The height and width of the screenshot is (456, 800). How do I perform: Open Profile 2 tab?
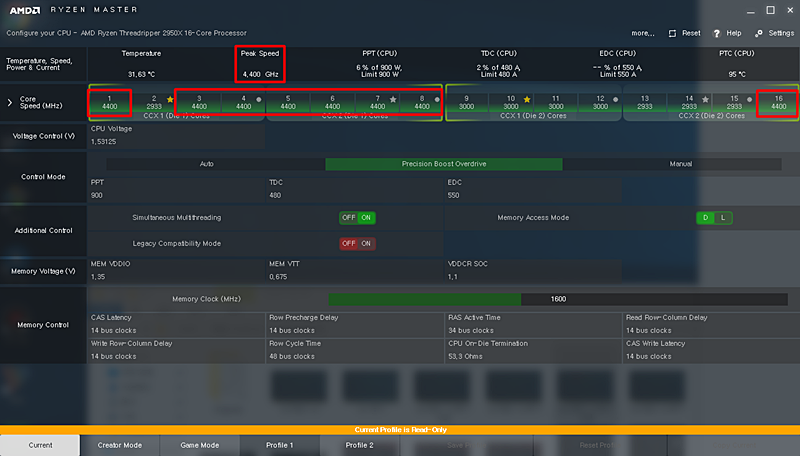pos(360,445)
